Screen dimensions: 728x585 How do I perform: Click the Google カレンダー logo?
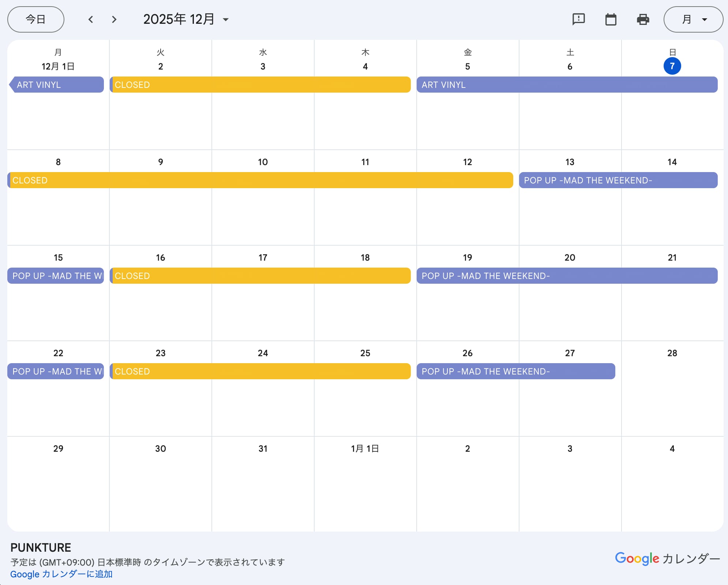click(667, 559)
